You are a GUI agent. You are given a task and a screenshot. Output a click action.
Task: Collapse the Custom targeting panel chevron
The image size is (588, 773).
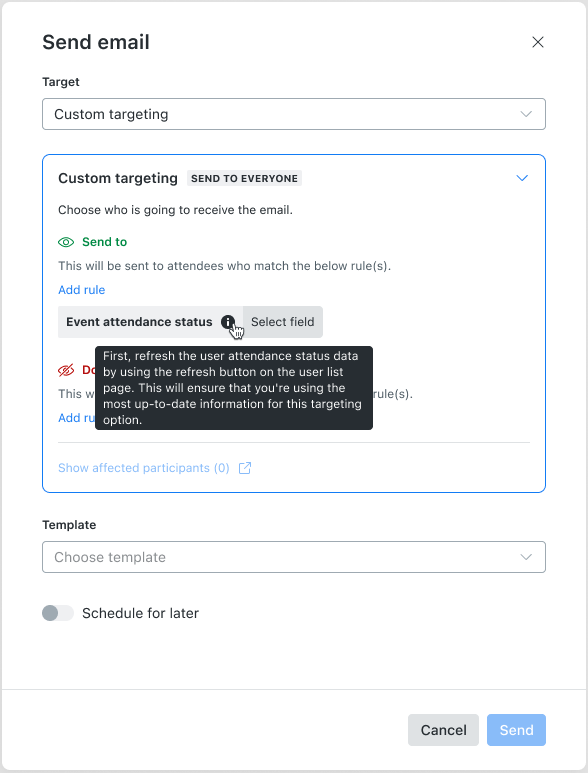coord(522,178)
